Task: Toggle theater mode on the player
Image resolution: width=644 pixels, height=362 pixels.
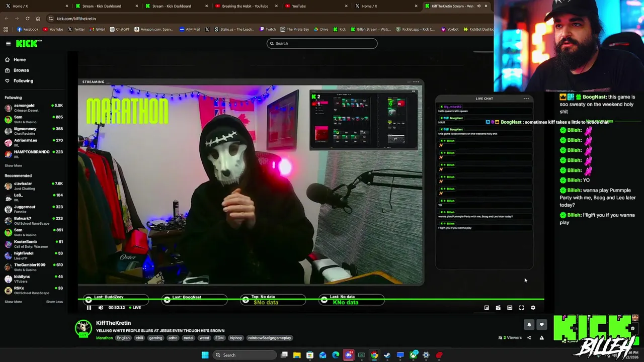Action: click(510, 308)
